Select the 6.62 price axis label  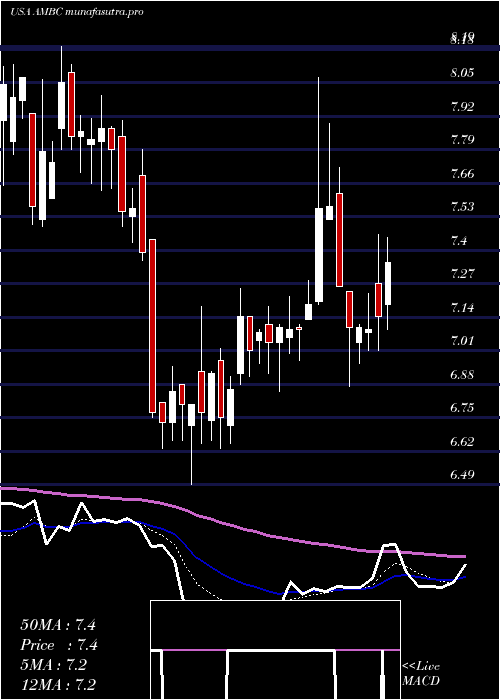pyautogui.click(x=462, y=442)
